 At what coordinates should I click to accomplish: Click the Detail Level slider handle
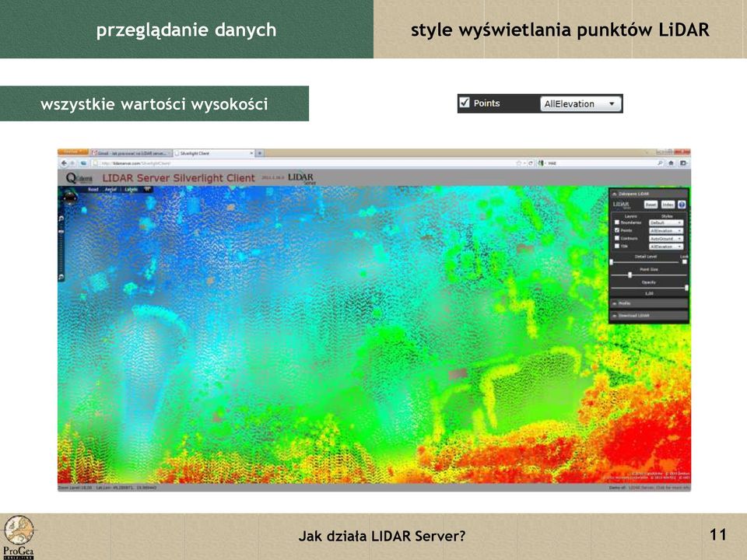coord(612,262)
